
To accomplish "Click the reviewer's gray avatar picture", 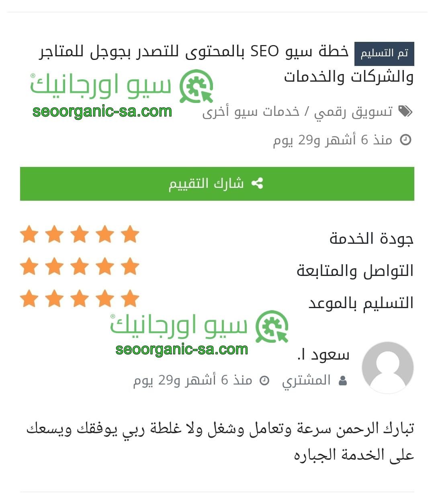I will point(388,367).
